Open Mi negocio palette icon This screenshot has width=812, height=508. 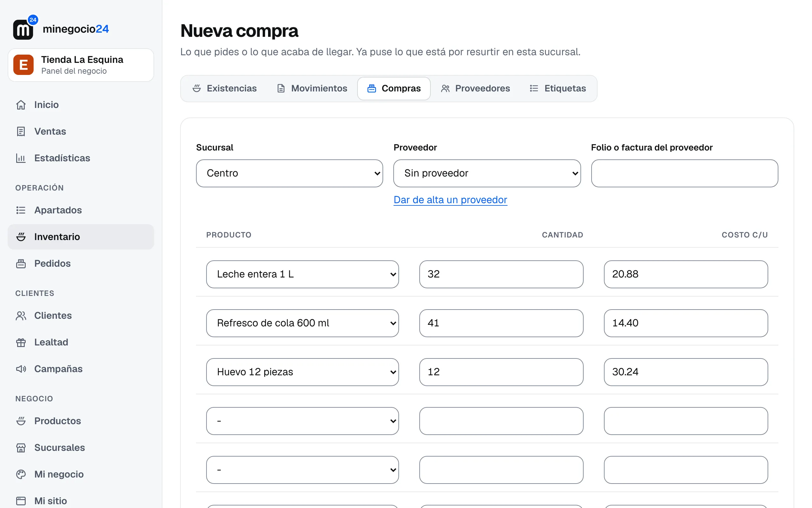coord(21,474)
